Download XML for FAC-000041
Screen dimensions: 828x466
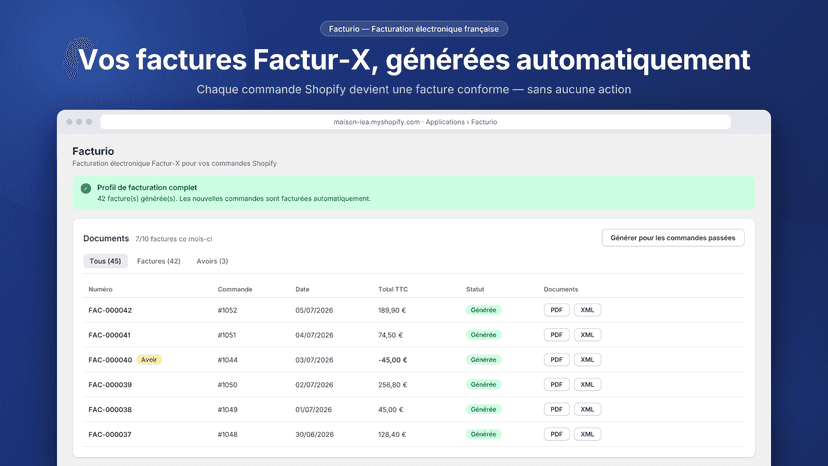587,335
